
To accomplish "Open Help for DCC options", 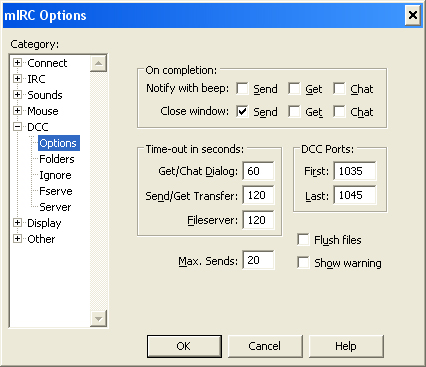I will 346,346.
